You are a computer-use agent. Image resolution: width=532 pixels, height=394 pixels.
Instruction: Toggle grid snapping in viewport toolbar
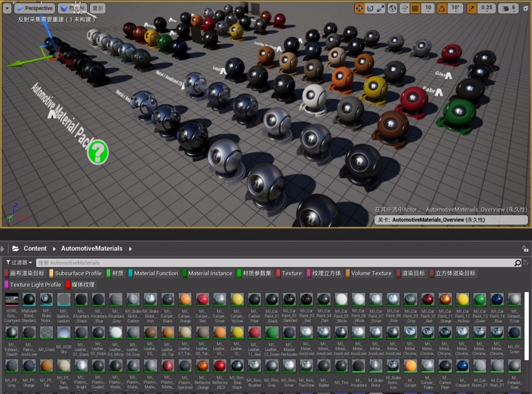pyautogui.click(x=415, y=8)
